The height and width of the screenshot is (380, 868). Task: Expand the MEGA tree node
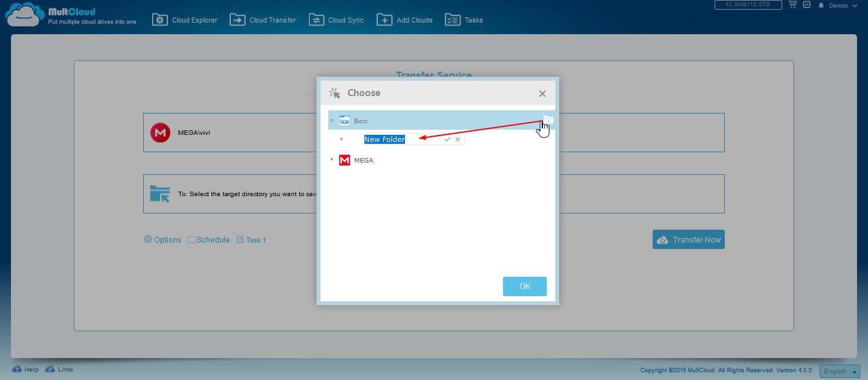pyautogui.click(x=331, y=159)
